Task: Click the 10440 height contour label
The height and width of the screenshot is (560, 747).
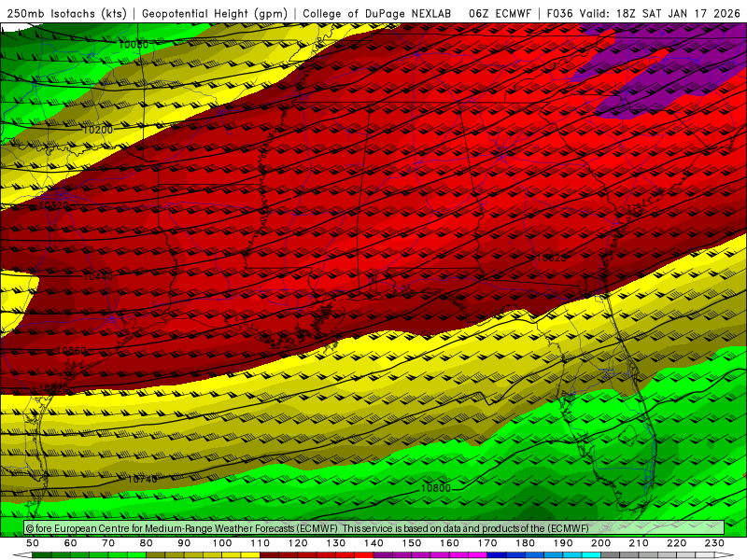Action: (x=98, y=276)
